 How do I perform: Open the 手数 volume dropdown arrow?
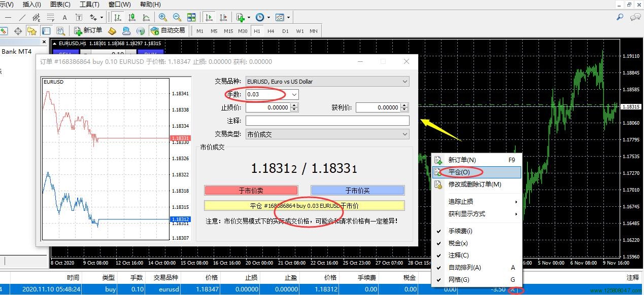tap(294, 95)
